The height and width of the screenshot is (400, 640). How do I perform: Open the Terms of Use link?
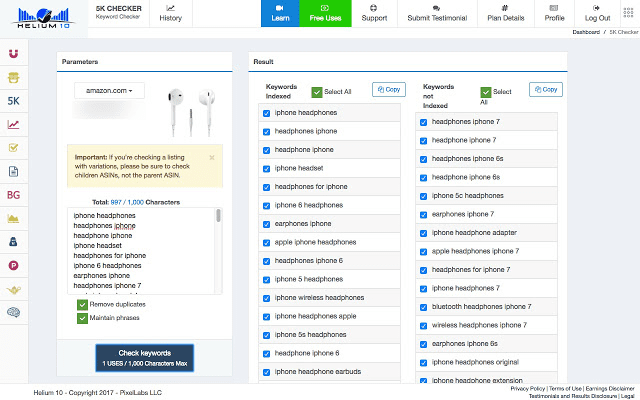tap(566, 389)
